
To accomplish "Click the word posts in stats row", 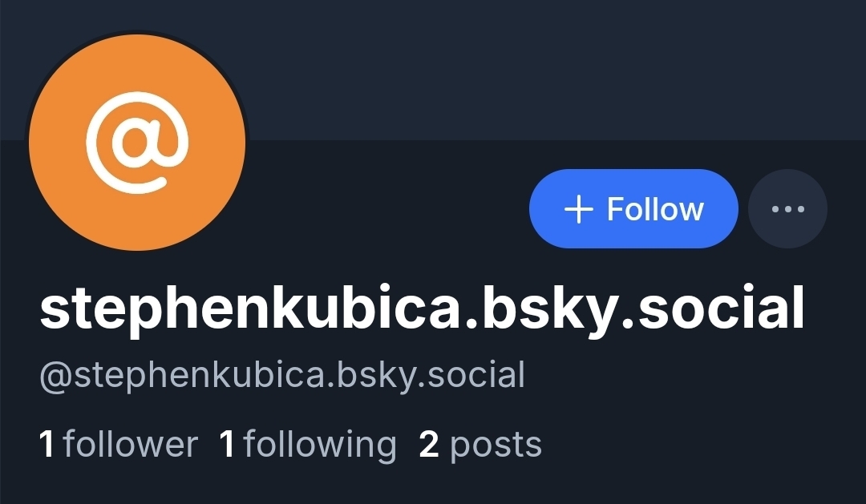I will (x=496, y=446).
